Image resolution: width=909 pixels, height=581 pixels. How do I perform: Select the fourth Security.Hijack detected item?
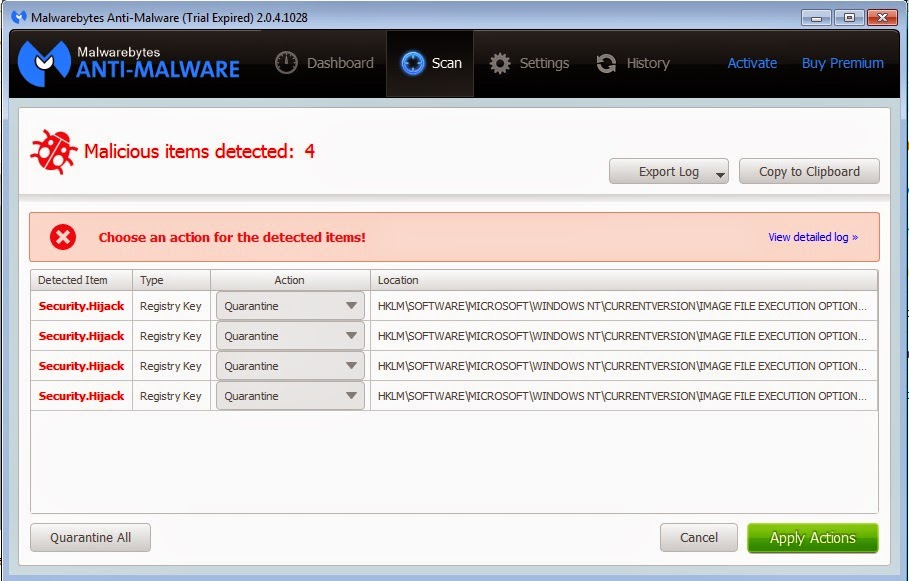81,397
